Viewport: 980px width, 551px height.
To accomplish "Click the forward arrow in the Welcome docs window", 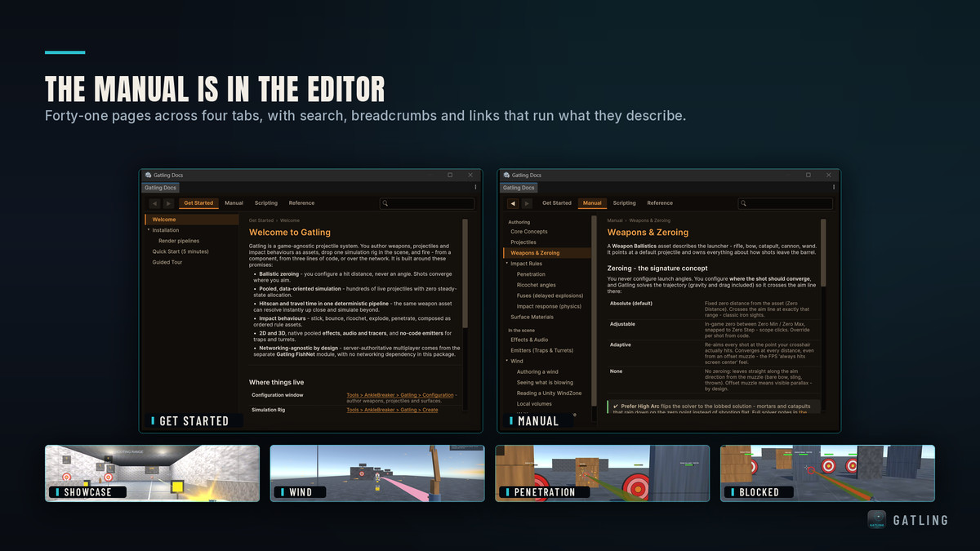I will [169, 203].
